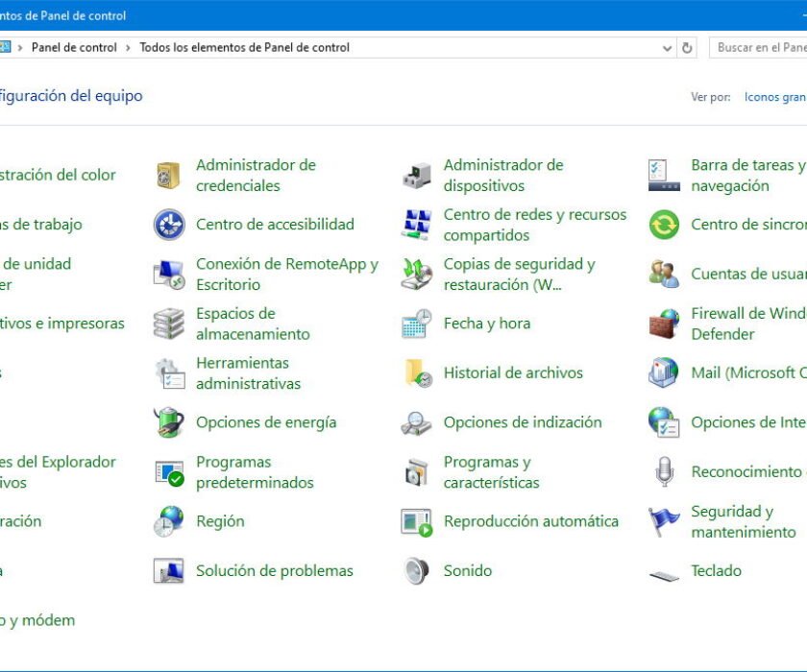The width and height of the screenshot is (807, 672).
Task: Open the Administrador de credenciales safe icon
Action: point(169,176)
